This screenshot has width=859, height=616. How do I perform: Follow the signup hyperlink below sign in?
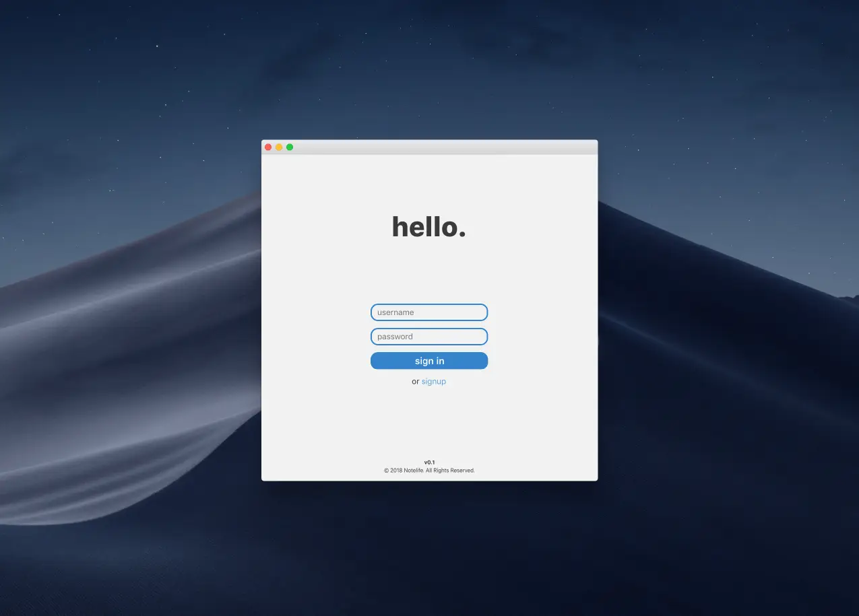point(434,381)
